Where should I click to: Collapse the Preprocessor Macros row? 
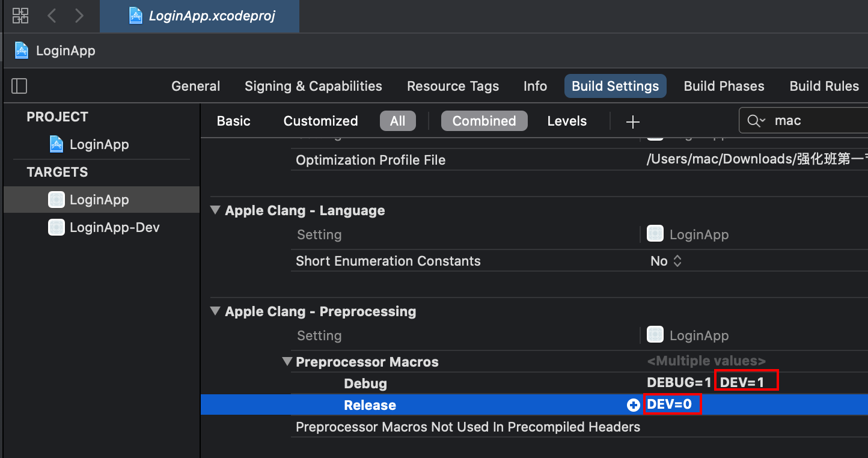click(287, 361)
